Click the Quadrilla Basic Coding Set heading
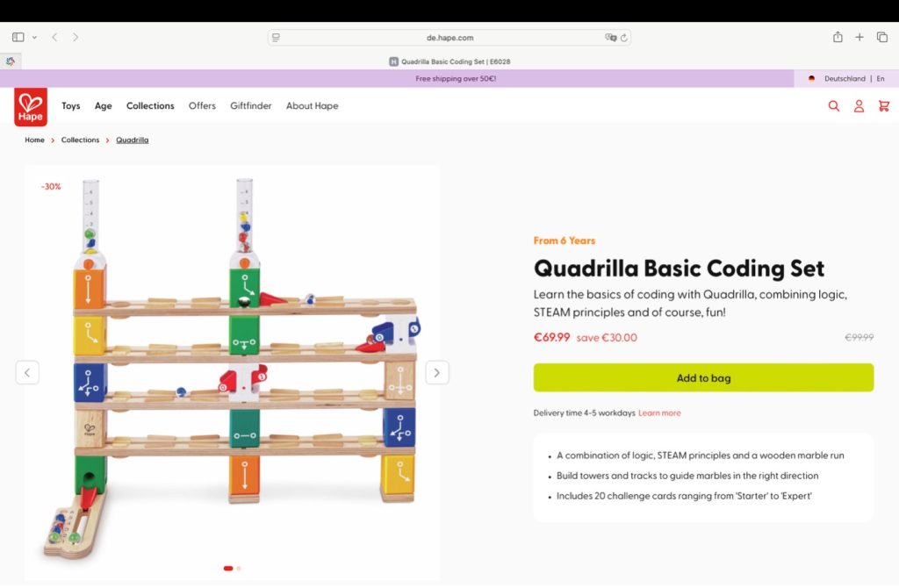Image resolution: width=899 pixels, height=588 pixels. pyautogui.click(x=679, y=269)
